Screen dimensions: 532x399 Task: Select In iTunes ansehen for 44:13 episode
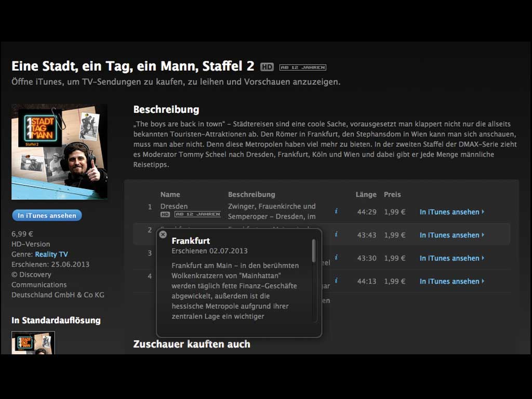(x=451, y=281)
